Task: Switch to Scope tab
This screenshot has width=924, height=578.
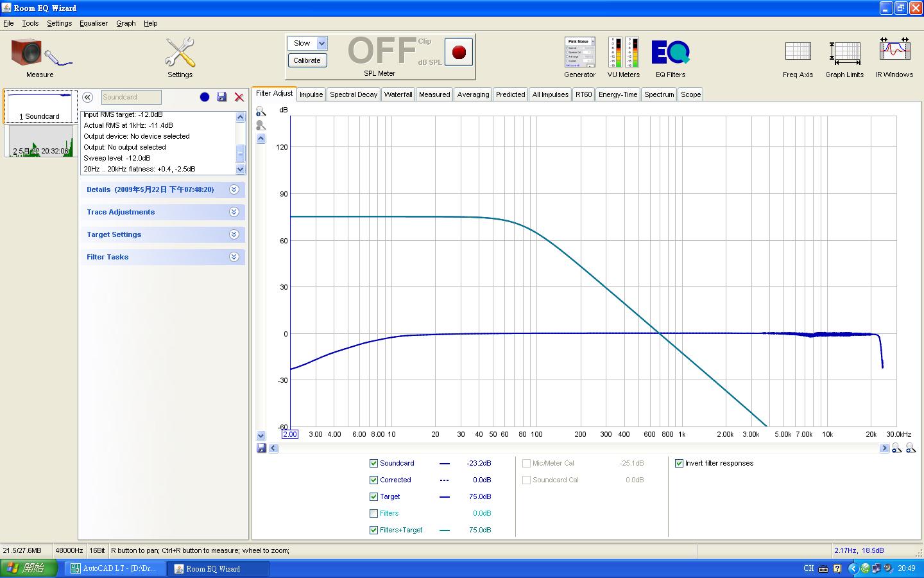Action: click(x=691, y=94)
